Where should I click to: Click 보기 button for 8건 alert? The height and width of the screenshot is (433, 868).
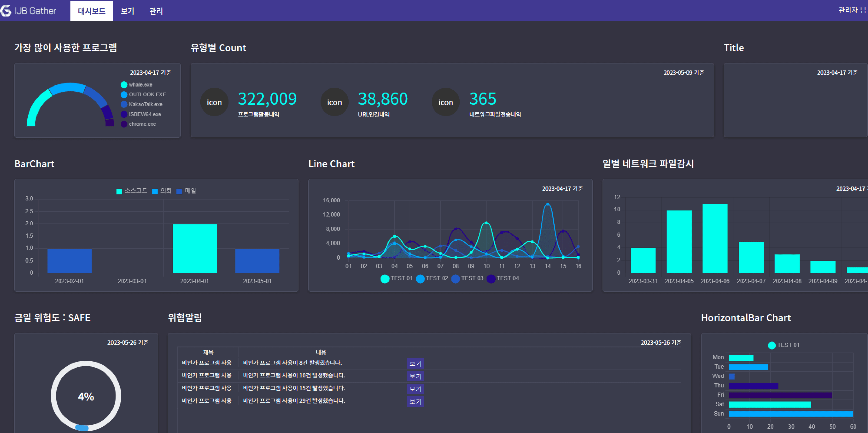coord(415,364)
